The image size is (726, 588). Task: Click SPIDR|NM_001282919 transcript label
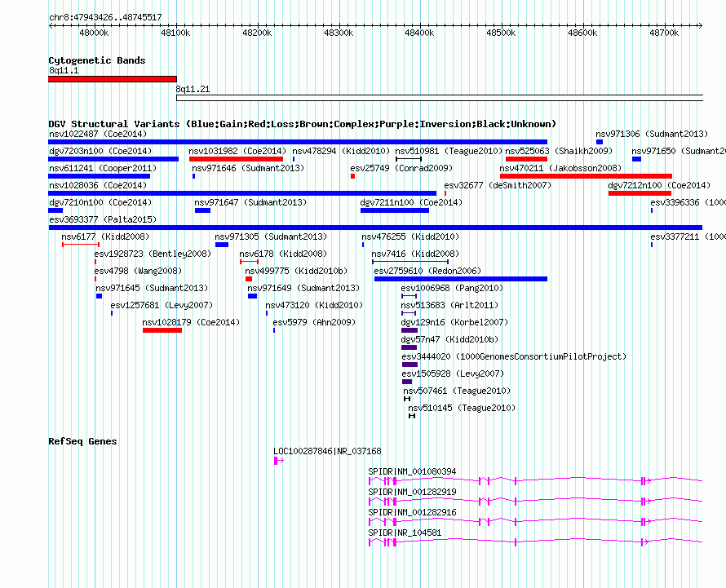coord(412,492)
